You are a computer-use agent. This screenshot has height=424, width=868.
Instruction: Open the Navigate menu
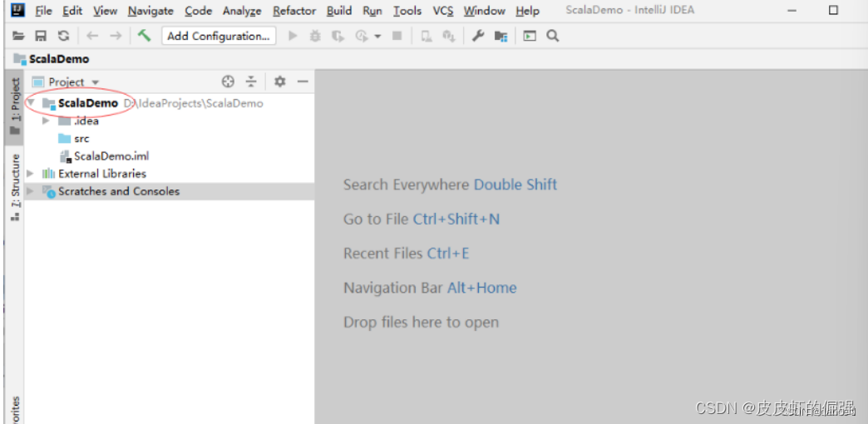150,11
